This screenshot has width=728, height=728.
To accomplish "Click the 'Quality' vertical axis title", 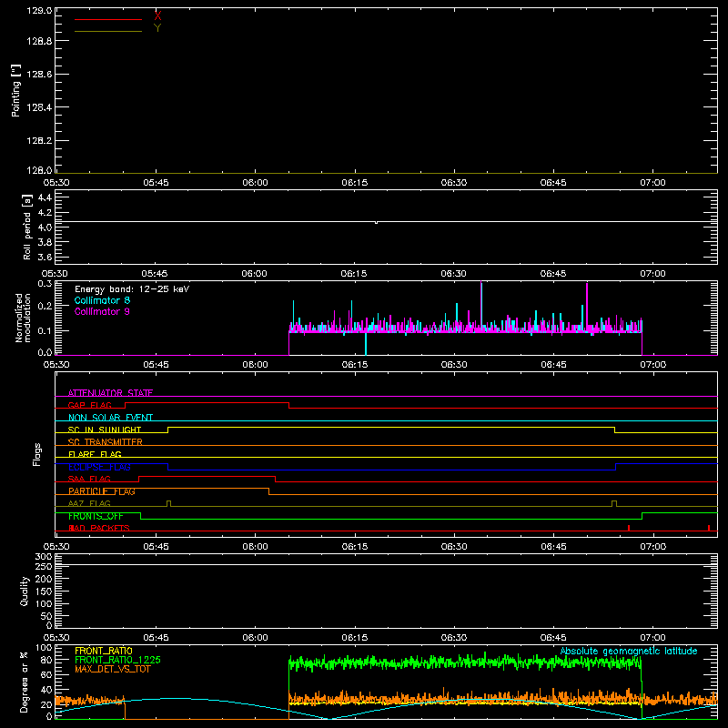I will (x=25, y=591).
